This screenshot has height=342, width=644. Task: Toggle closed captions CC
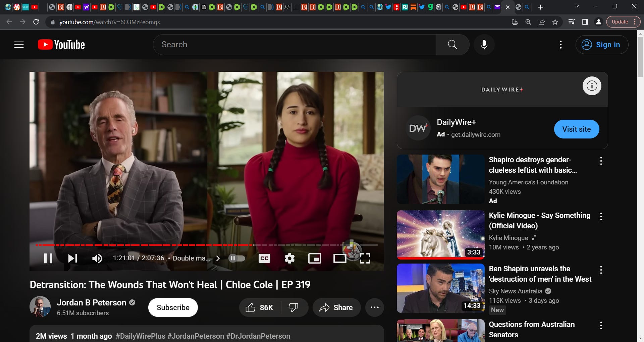click(264, 258)
